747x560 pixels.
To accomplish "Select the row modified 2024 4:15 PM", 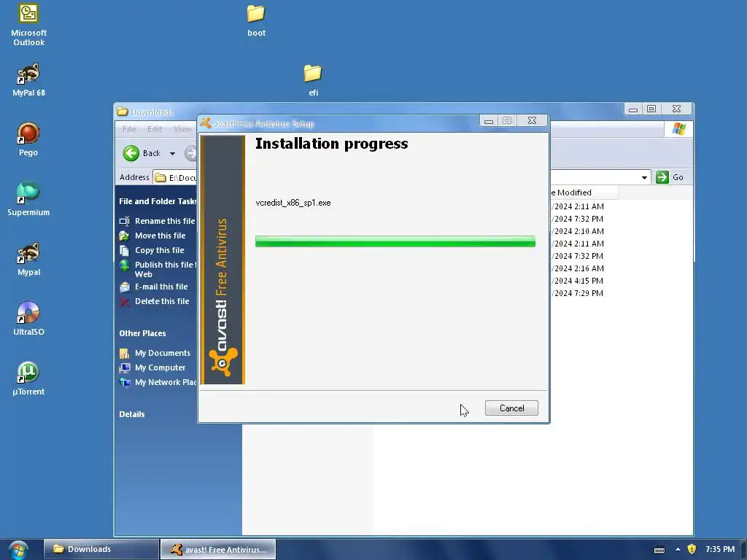I will click(x=578, y=281).
